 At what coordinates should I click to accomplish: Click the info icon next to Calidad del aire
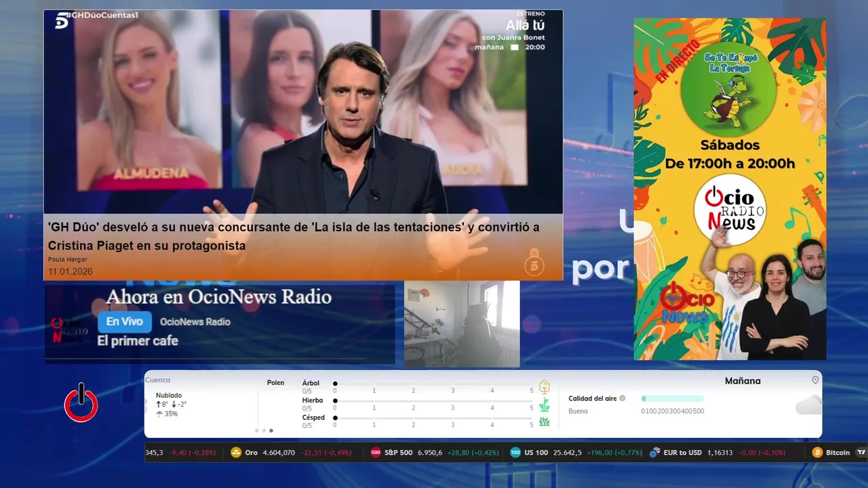tap(623, 399)
